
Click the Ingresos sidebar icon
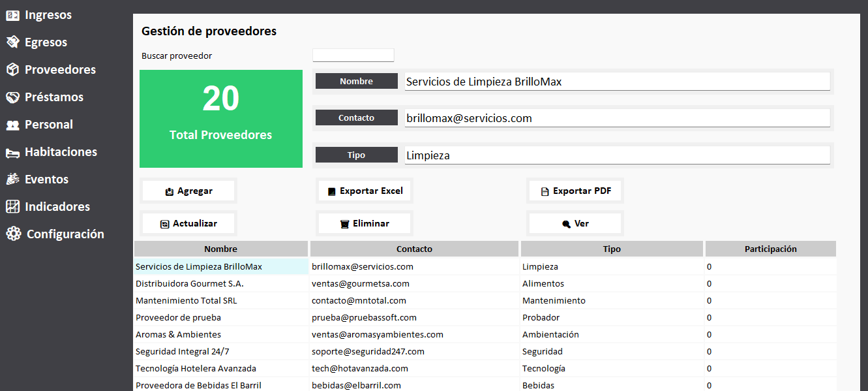[12, 15]
